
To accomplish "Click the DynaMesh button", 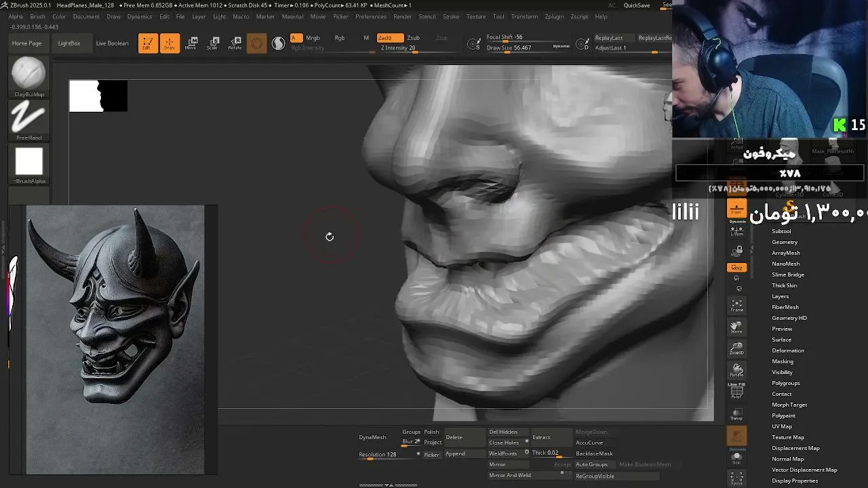I will tap(372, 437).
